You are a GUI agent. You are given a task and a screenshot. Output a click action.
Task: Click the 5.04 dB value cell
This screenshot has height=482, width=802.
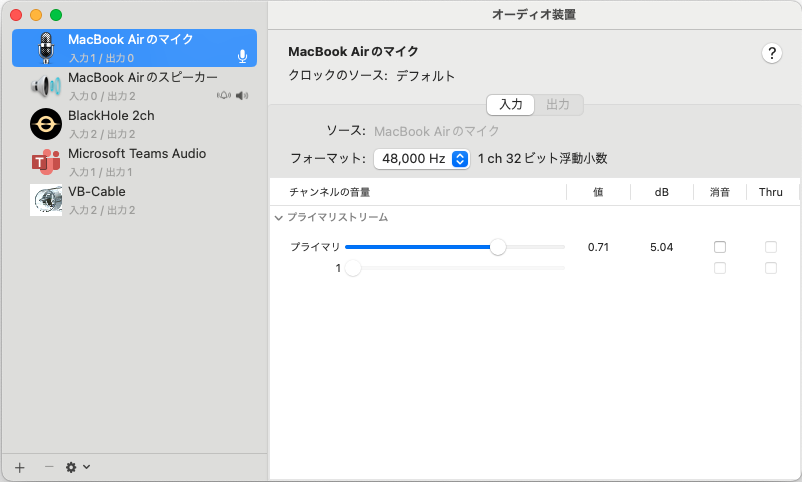[661, 247]
